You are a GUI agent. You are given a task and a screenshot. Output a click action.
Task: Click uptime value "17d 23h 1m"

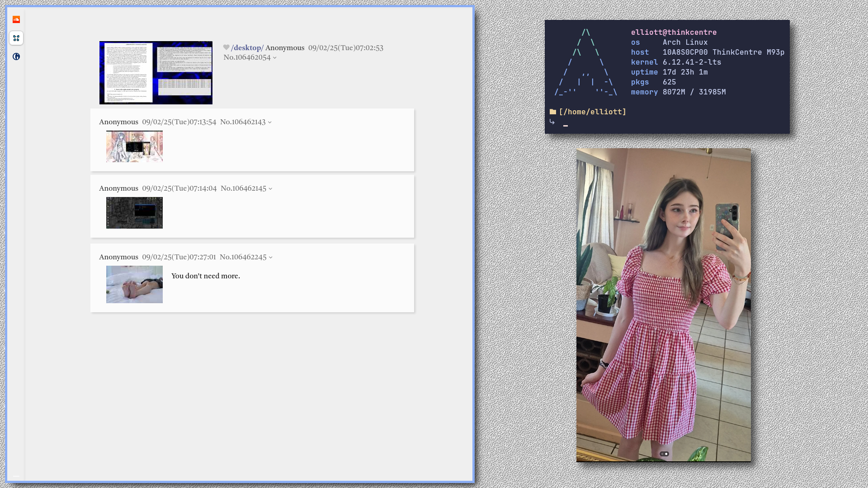(x=685, y=72)
